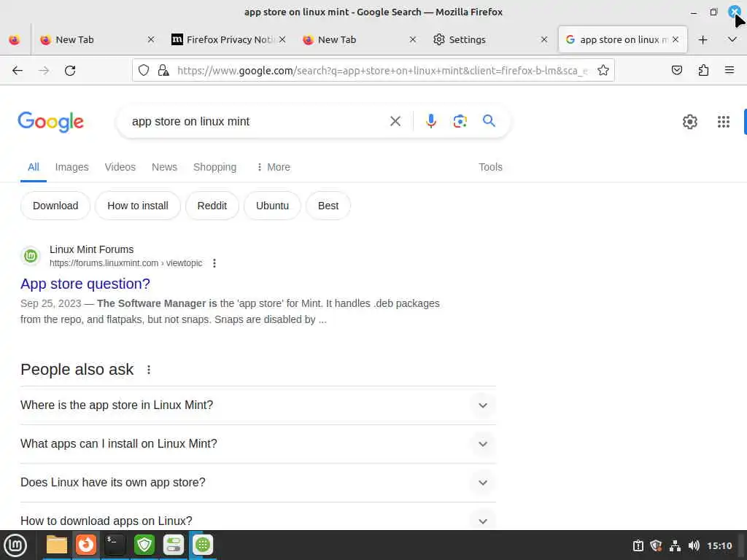Refine search with Ubuntu chip
The width and height of the screenshot is (747, 560).
coord(273,206)
